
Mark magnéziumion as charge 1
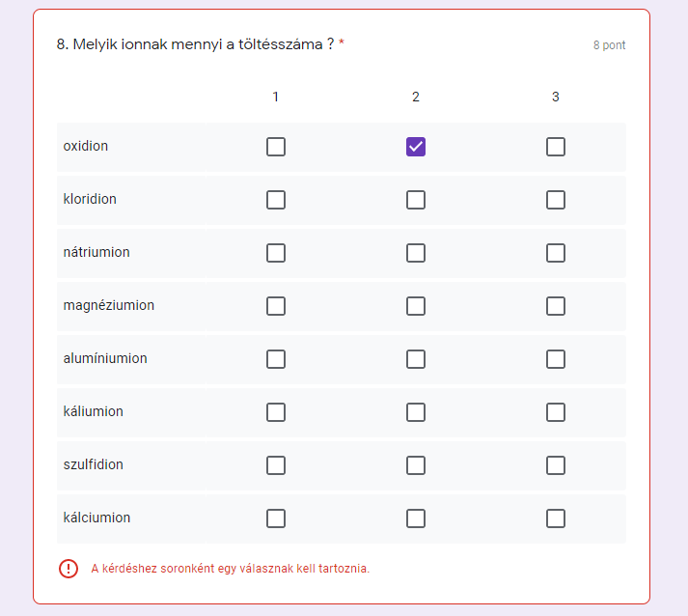point(276,306)
